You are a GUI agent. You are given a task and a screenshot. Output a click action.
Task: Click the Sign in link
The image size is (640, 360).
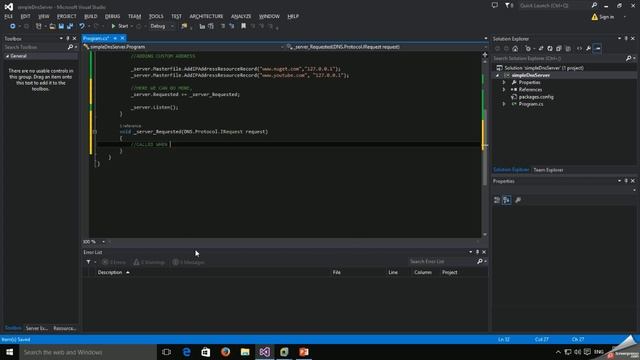[x=607, y=17]
